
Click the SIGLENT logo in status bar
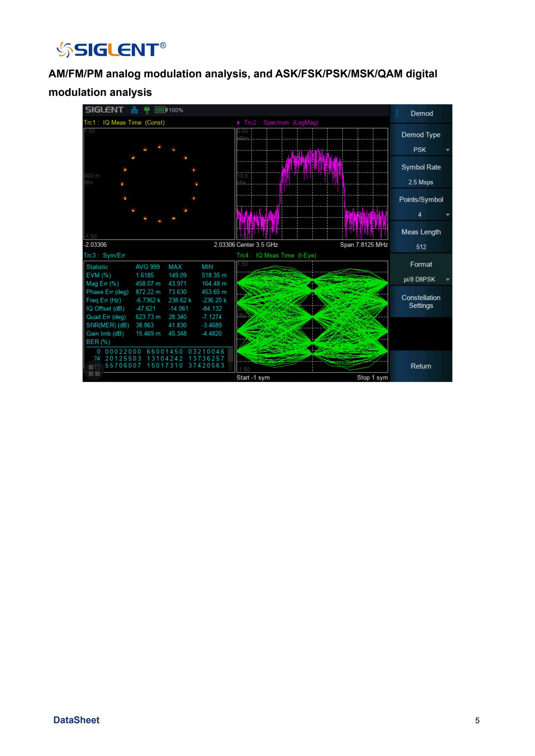104,110
